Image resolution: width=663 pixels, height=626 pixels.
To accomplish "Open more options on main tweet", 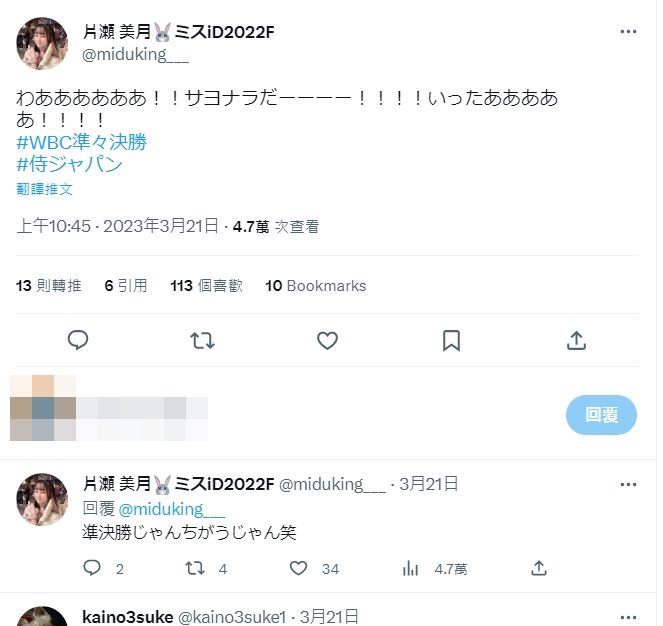I will (x=628, y=32).
